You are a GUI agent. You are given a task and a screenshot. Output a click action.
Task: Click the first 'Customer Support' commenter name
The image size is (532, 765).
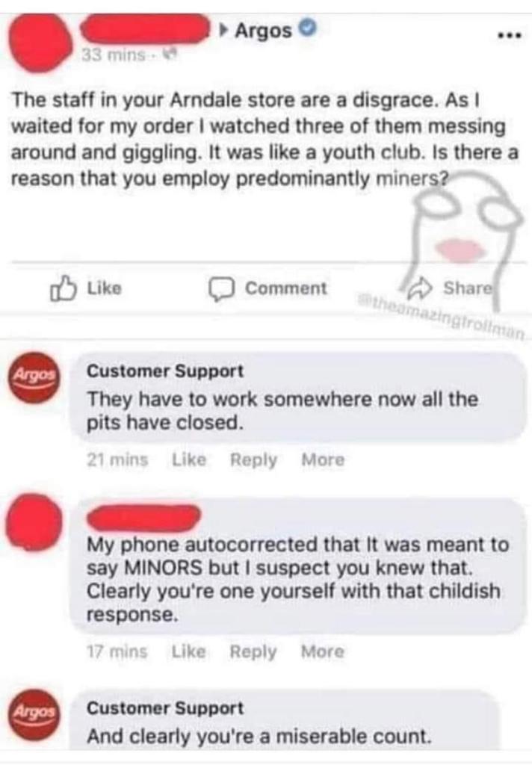[165, 371]
